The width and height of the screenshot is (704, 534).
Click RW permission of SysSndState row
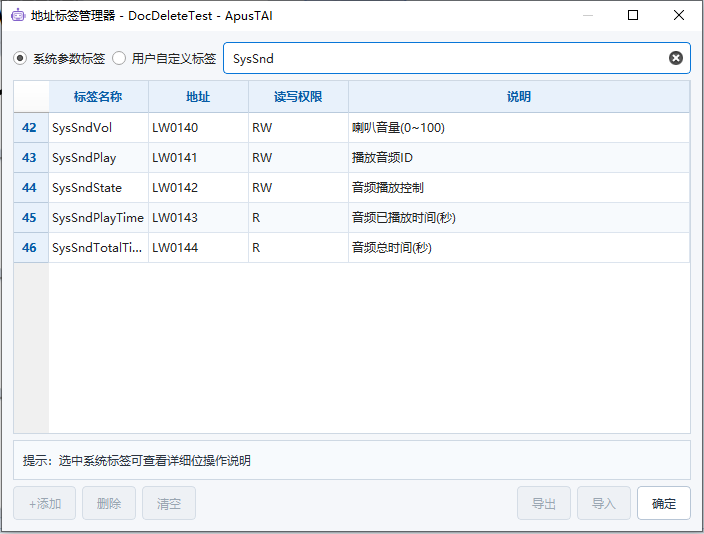click(298, 188)
